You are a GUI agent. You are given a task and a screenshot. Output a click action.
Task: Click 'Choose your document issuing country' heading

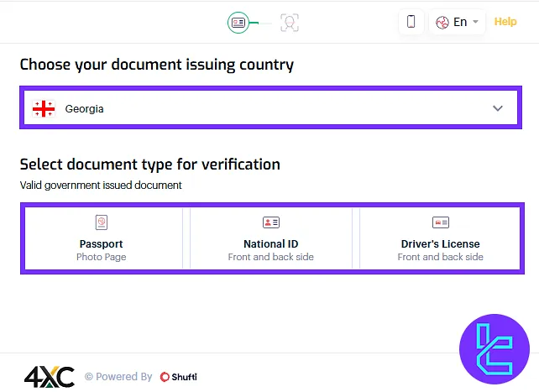157,65
